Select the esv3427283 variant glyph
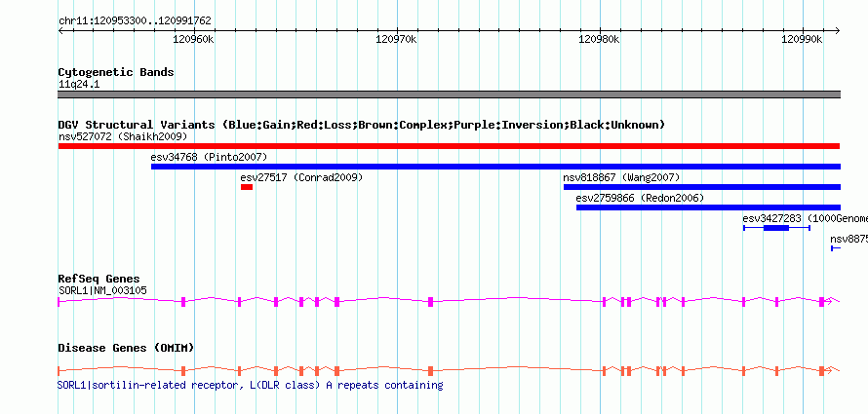868x414 pixels. point(776,228)
